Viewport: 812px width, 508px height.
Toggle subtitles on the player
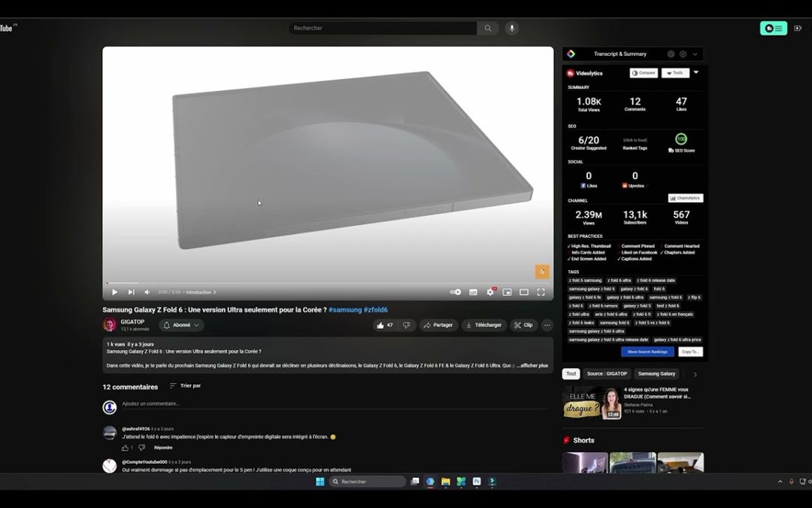(473, 292)
